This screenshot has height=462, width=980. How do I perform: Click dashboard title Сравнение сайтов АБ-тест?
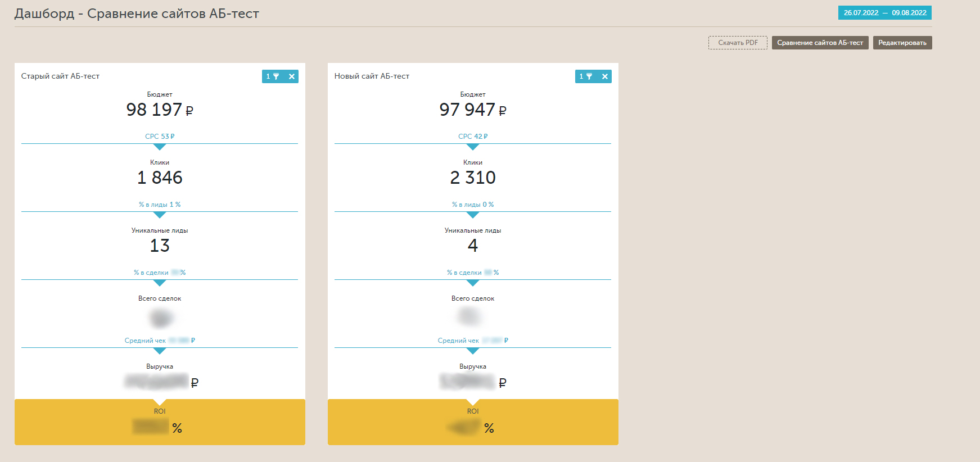137,13
